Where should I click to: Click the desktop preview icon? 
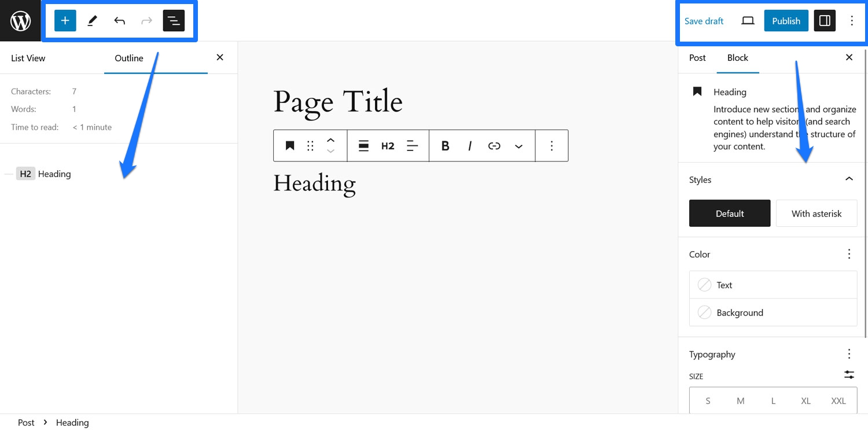coord(748,20)
